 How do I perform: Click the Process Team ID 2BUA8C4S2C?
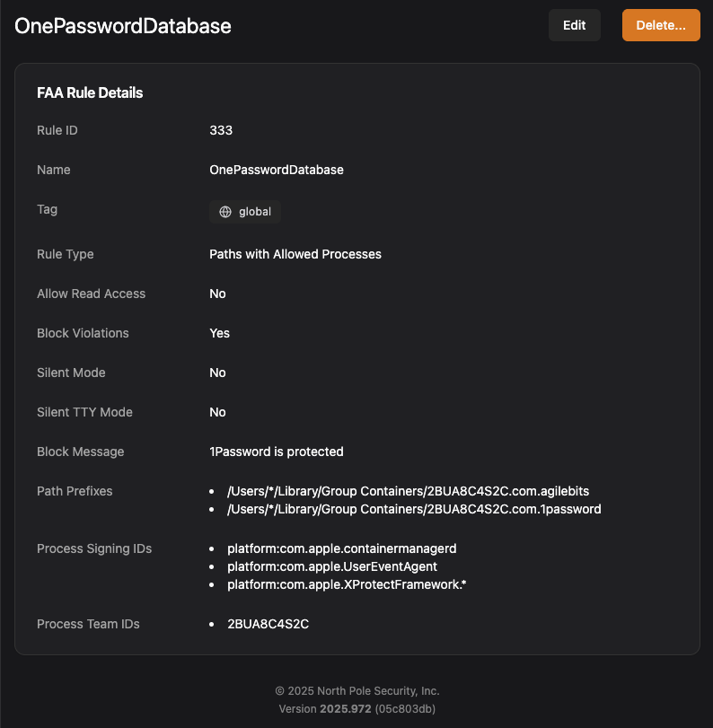pyautogui.click(x=268, y=624)
